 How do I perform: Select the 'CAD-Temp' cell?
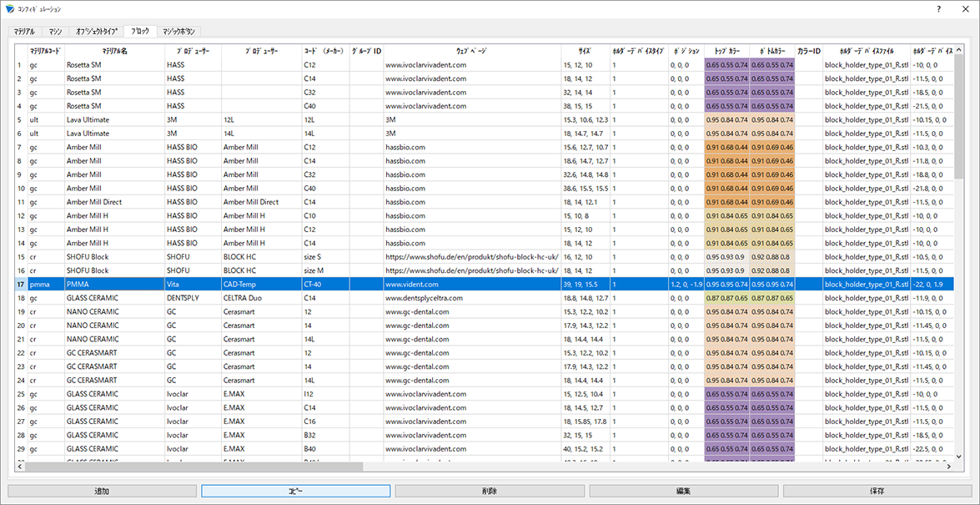click(x=261, y=285)
